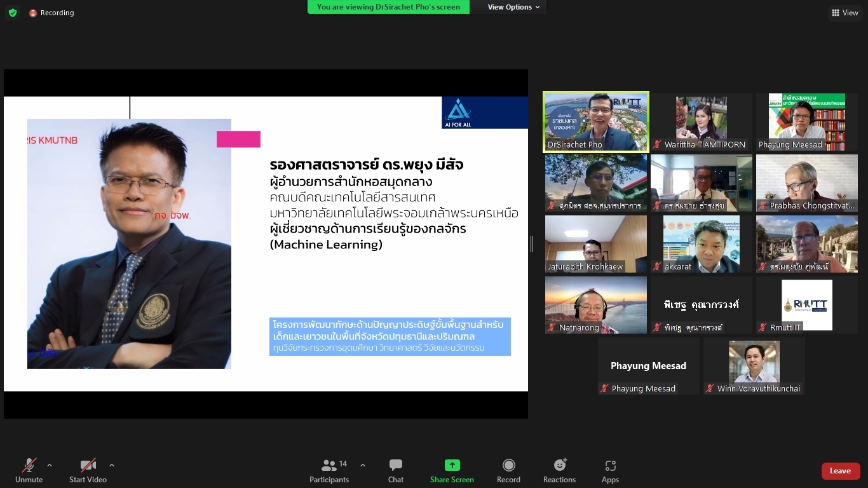
Task: Start recording with the Record icon
Action: [x=508, y=471]
